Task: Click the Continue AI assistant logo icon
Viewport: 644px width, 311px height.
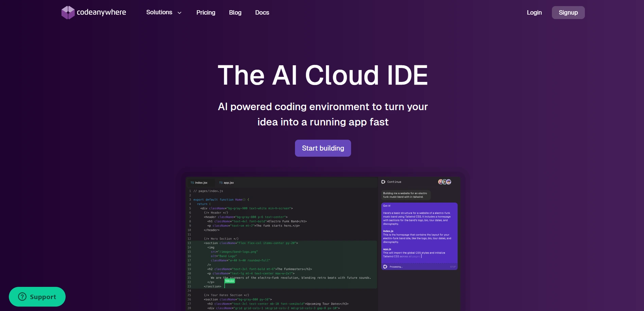Action: point(383,182)
